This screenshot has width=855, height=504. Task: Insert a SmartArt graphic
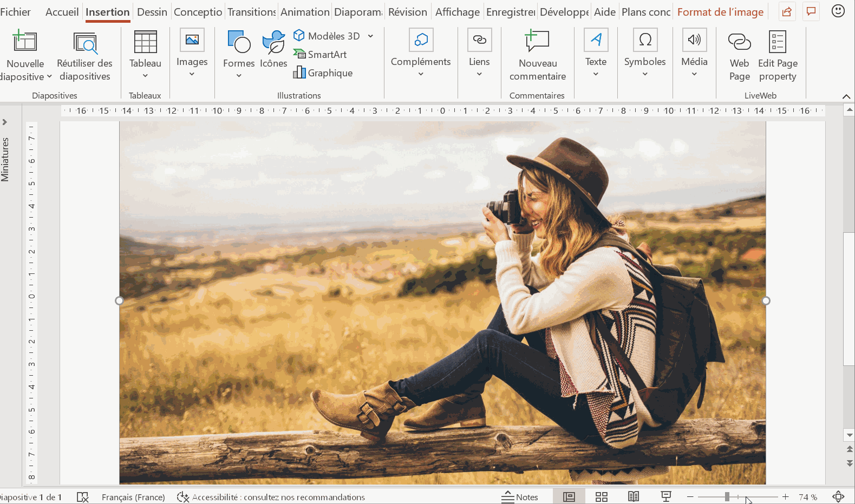click(321, 55)
